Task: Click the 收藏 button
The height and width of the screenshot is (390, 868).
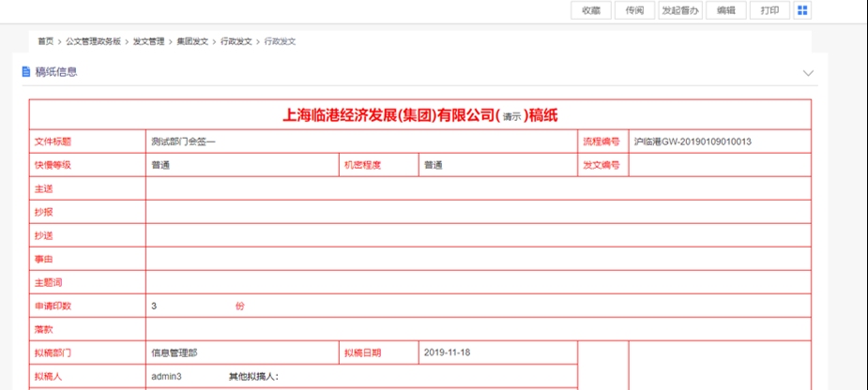Action: [591, 10]
